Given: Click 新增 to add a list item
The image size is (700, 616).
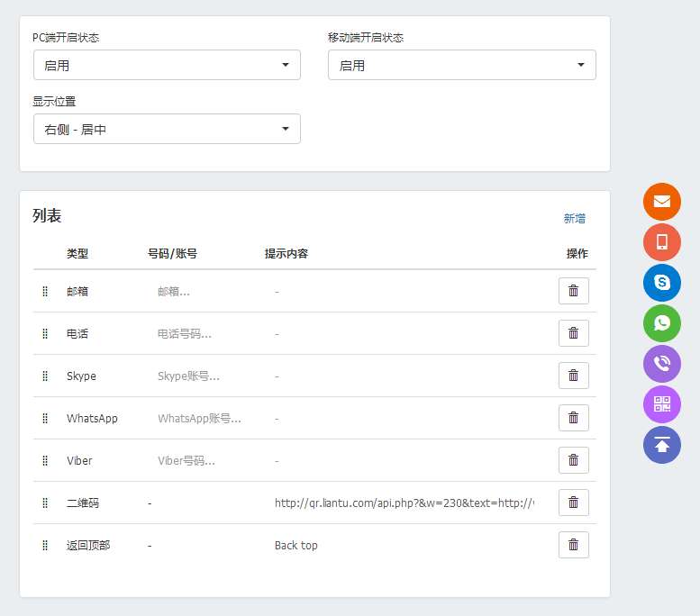Looking at the screenshot, I should coord(574,218).
